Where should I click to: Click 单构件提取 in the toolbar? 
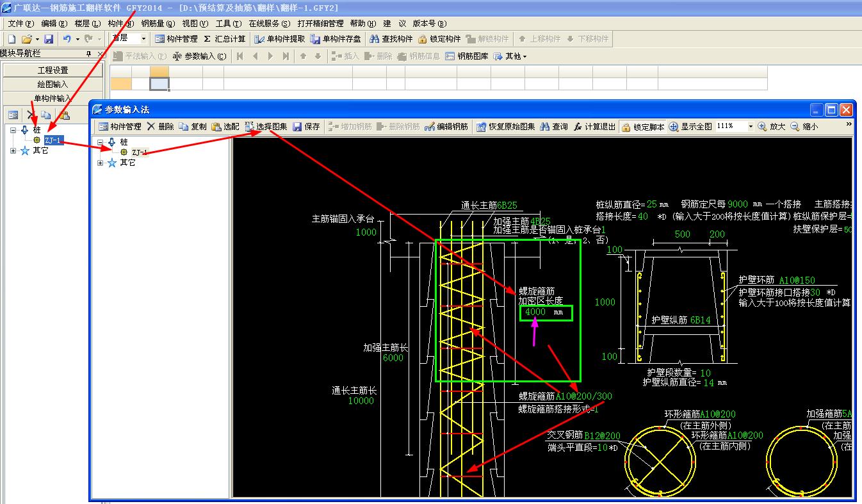[x=280, y=39]
